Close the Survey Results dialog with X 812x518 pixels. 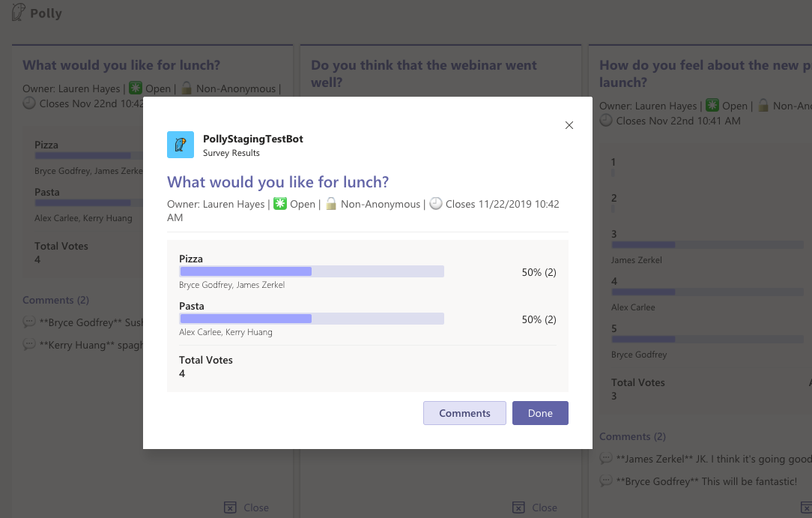[x=569, y=125]
